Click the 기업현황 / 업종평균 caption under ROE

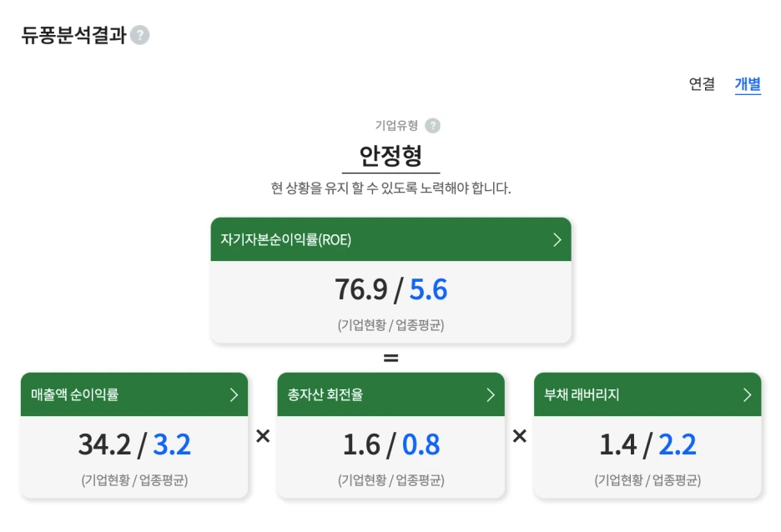tap(390, 324)
